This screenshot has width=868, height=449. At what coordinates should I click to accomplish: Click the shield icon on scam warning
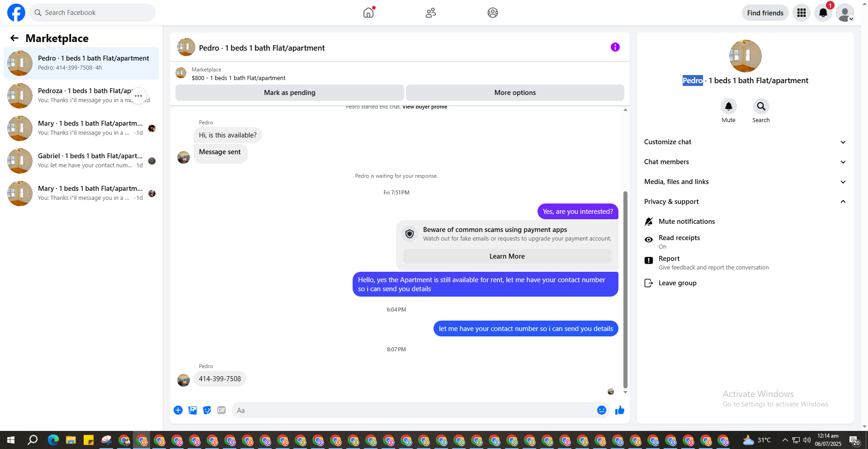410,234
